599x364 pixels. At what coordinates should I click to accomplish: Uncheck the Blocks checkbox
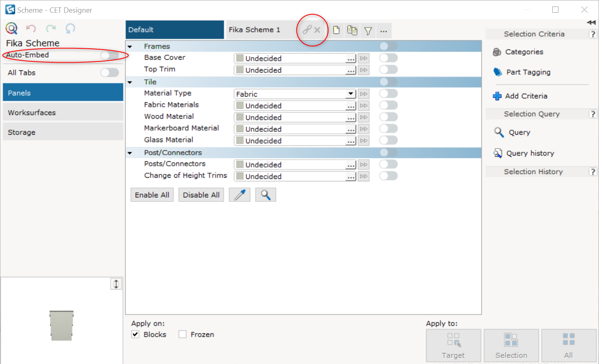pos(136,335)
